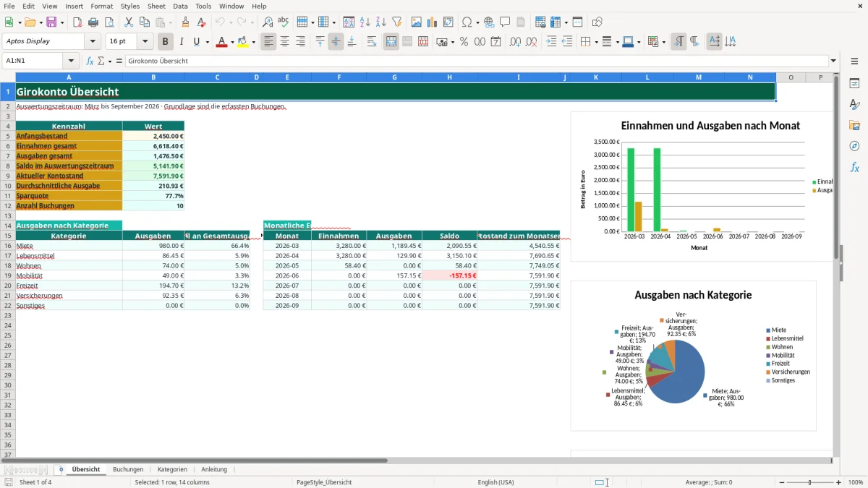This screenshot has height=488, width=868.
Task: Open the Font Color dropdown arrow
Action: click(x=232, y=42)
